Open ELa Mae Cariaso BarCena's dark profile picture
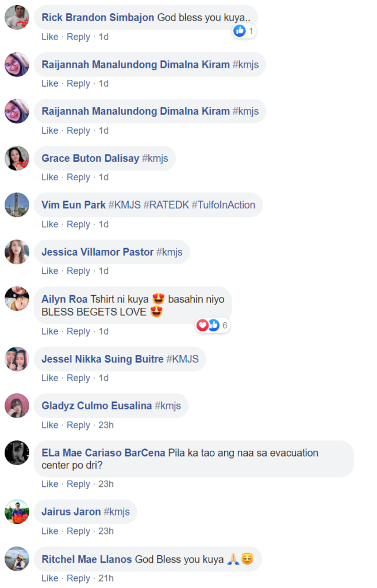The height and width of the screenshot is (588, 377). 17,452
